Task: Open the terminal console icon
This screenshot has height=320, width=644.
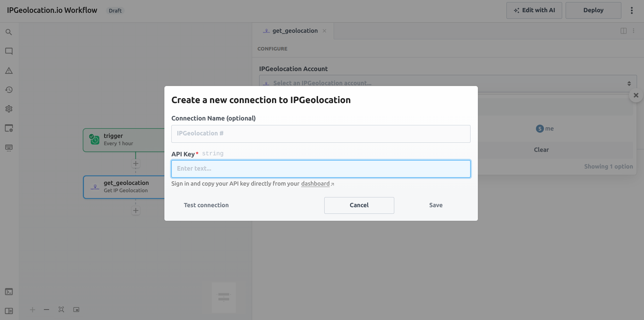Action: (9, 292)
